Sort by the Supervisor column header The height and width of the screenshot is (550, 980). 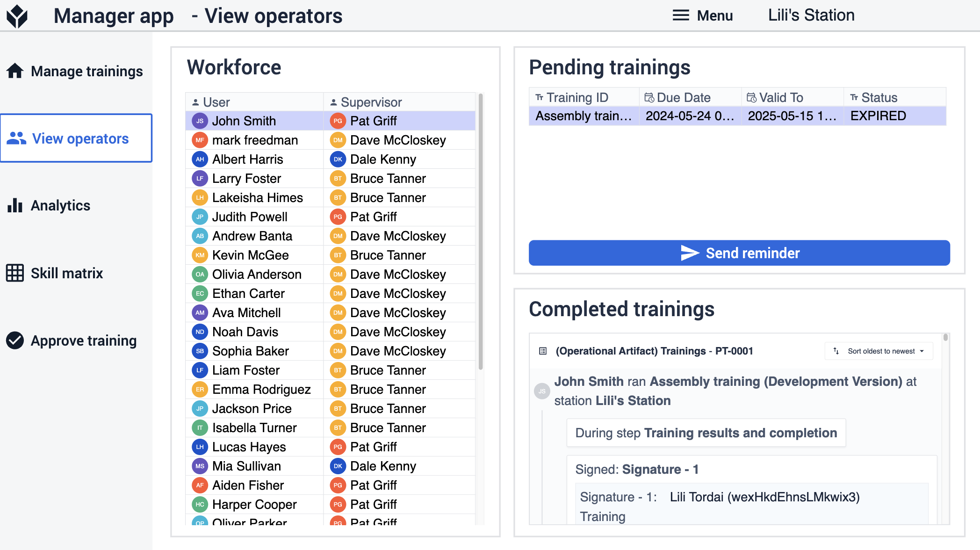coord(399,102)
